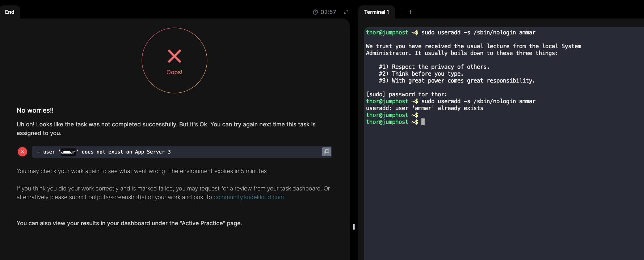Click the small red error circle icon
Image resolution: width=644 pixels, height=260 pixels.
[x=22, y=152]
